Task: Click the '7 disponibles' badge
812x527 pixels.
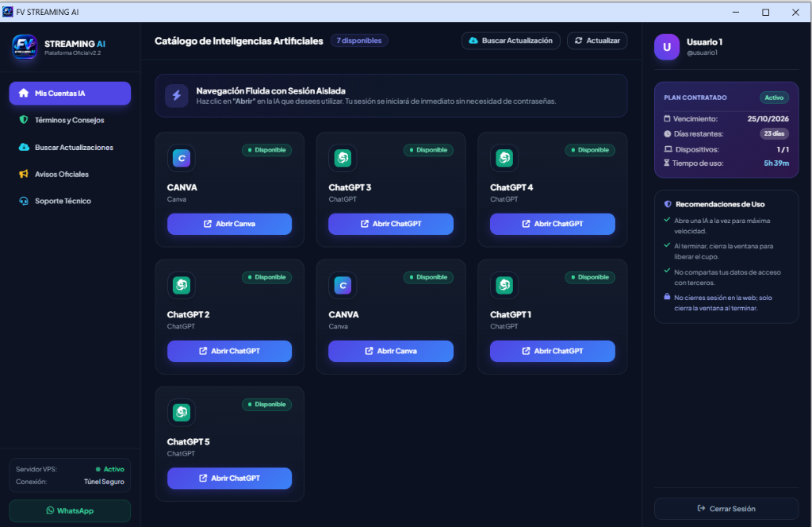Action: point(359,40)
